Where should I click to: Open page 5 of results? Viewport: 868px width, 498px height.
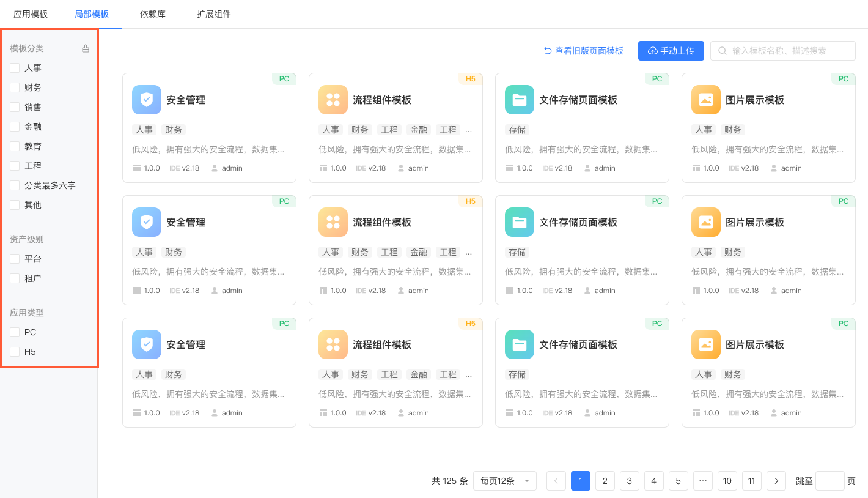click(679, 481)
